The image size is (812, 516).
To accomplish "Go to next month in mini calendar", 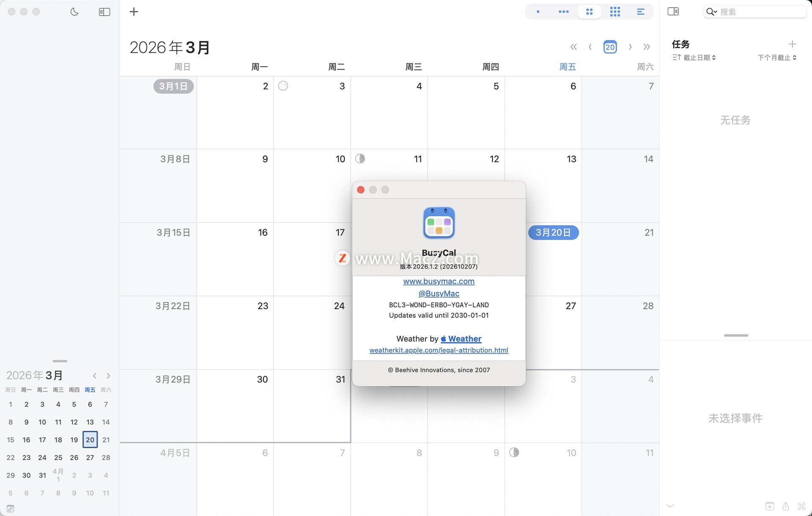I will tap(108, 376).
